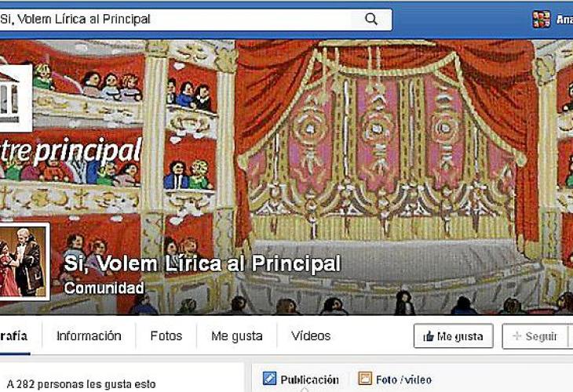Click the plus icon on Seguir button
This screenshot has width=573, height=392.
coord(516,336)
